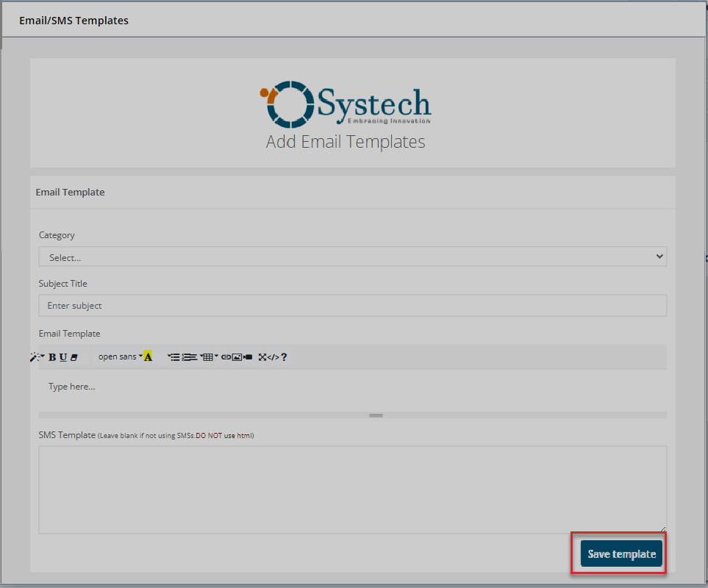Image resolution: width=708 pixels, height=588 pixels.
Task: Open editor help question mark
Action: pos(284,357)
